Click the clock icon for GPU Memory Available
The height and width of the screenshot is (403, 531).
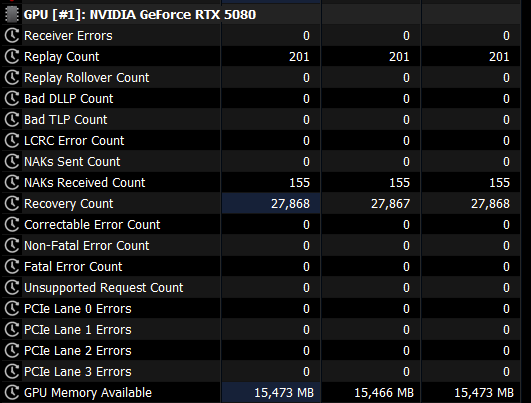coord(12,393)
